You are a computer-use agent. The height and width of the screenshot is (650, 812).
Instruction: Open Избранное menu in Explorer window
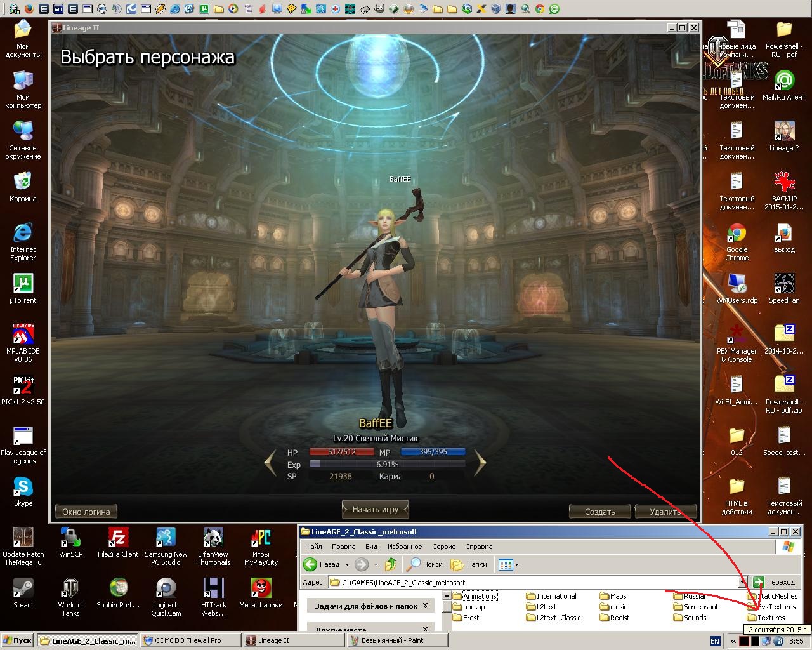coord(405,547)
